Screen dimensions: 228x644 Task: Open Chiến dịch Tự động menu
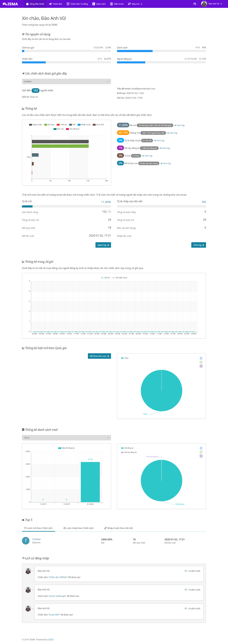pos(77,4)
